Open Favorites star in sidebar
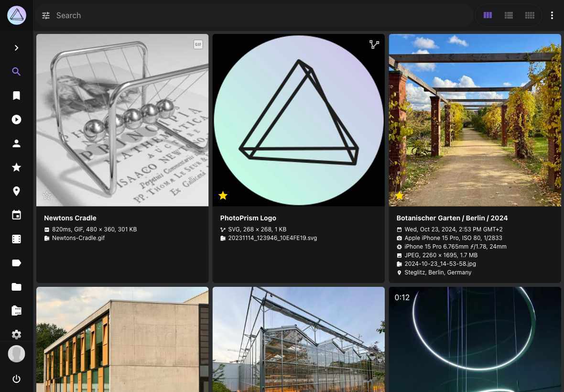564x392 pixels. coord(16,167)
